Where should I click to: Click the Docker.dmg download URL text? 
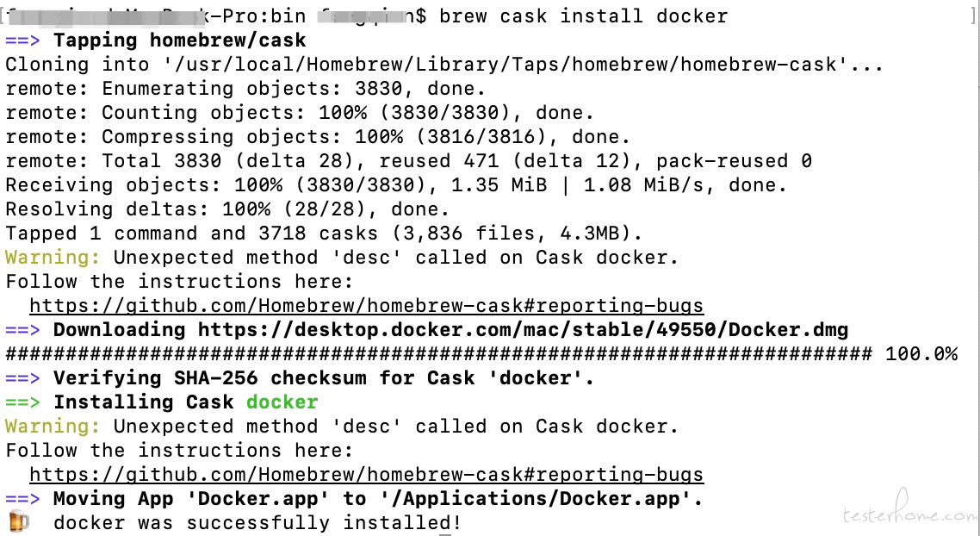[x=523, y=329]
